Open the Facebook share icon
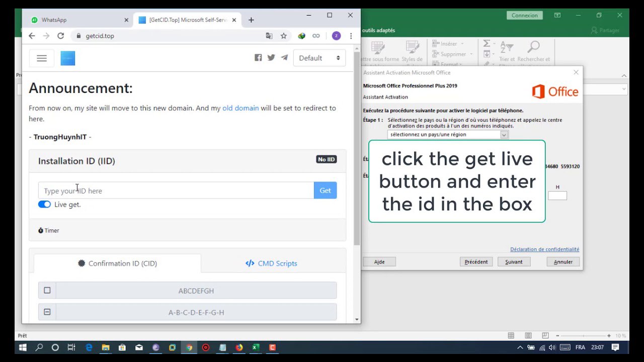 pyautogui.click(x=258, y=58)
